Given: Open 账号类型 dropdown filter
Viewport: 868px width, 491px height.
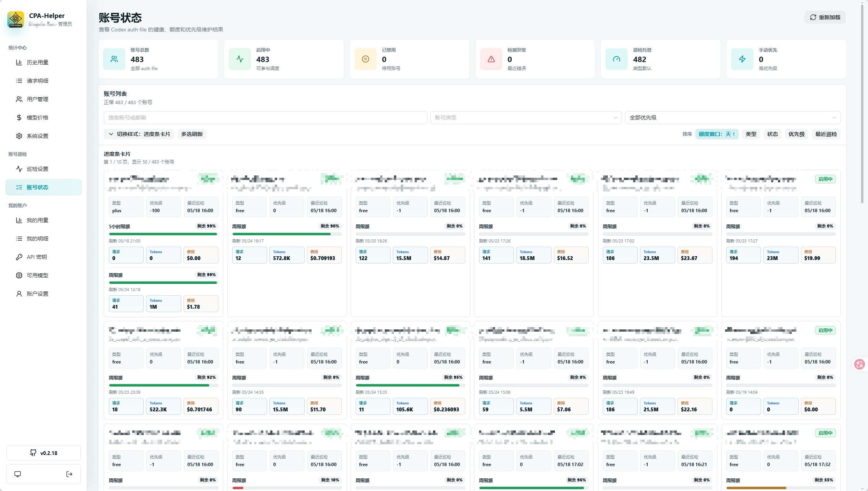Looking at the screenshot, I should (526, 118).
